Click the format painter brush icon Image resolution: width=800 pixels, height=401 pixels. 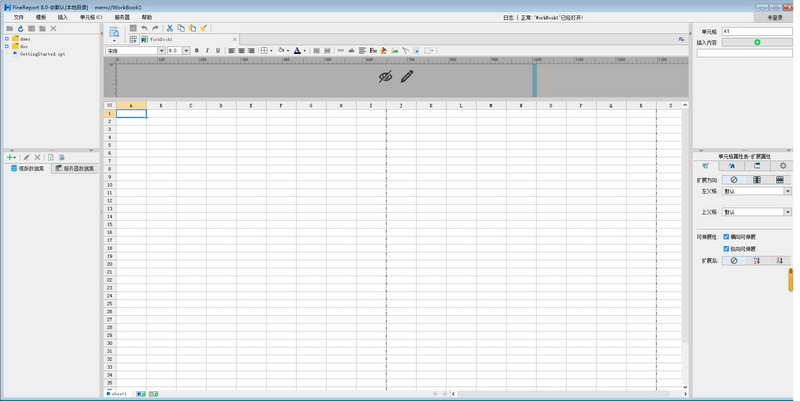pos(203,29)
